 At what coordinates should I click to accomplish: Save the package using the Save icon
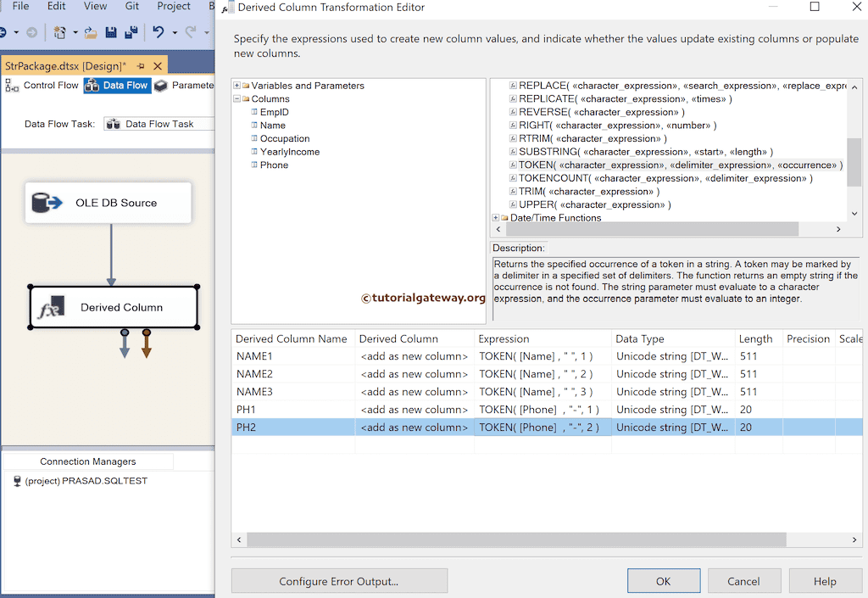click(111, 31)
